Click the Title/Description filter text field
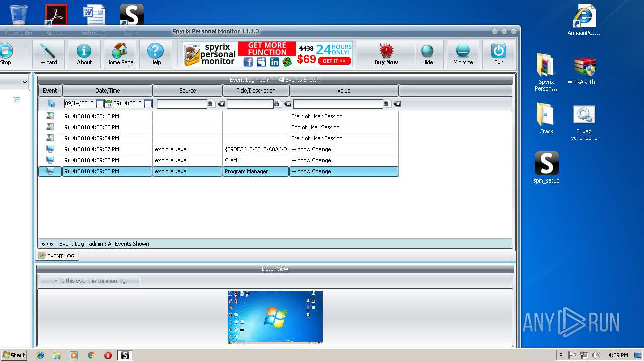This screenshot has height=362, width=644. click(x=250, y=104)
